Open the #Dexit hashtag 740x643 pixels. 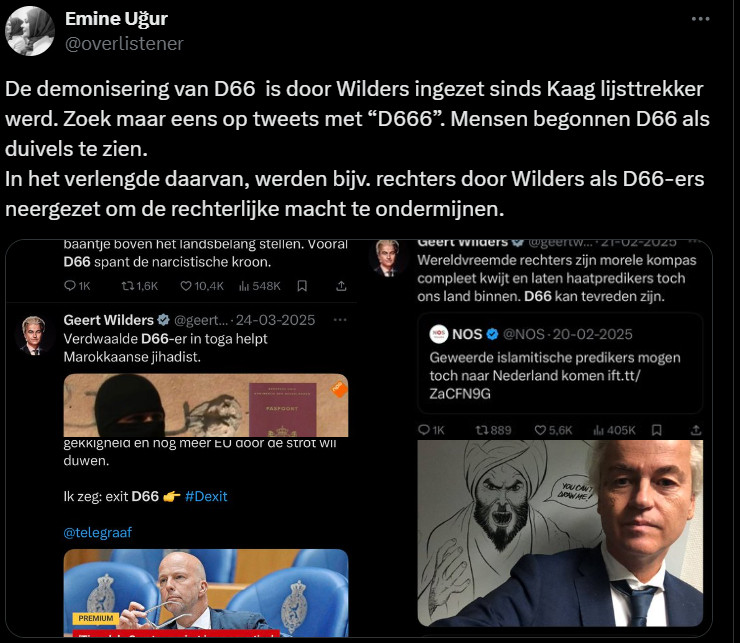(x=206, y=496)
